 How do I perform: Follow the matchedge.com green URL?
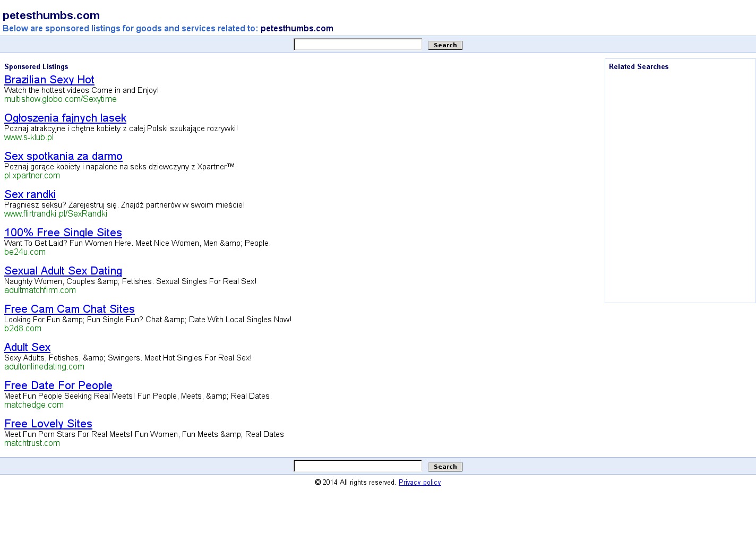tap(34, 405)
